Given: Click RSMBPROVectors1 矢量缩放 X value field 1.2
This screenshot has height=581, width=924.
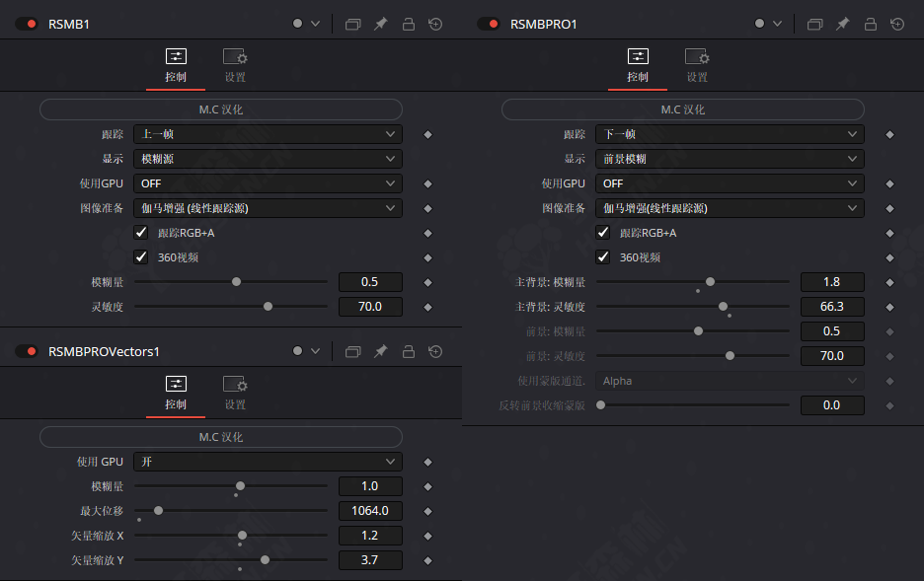Looking at the screenshot, I should 370,535.
